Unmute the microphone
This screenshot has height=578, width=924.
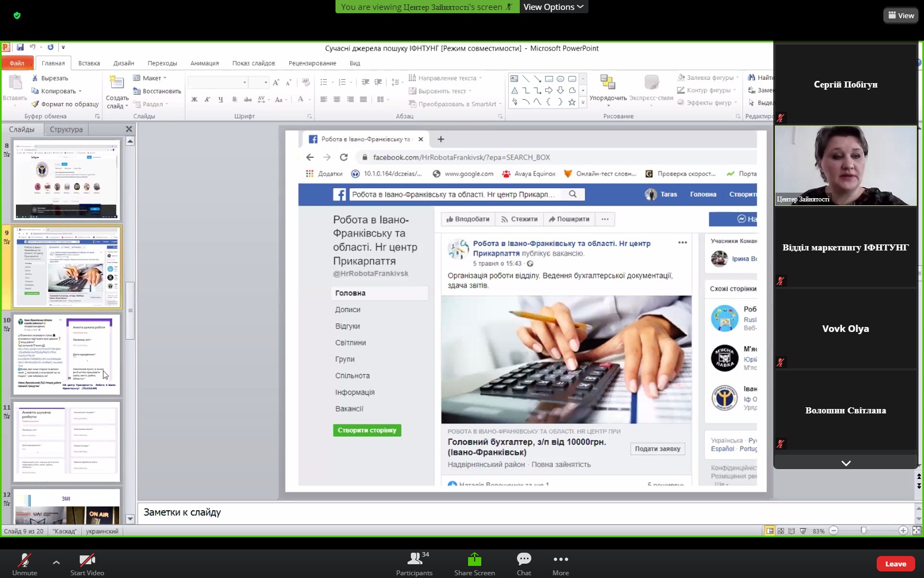tap(25, 560)
